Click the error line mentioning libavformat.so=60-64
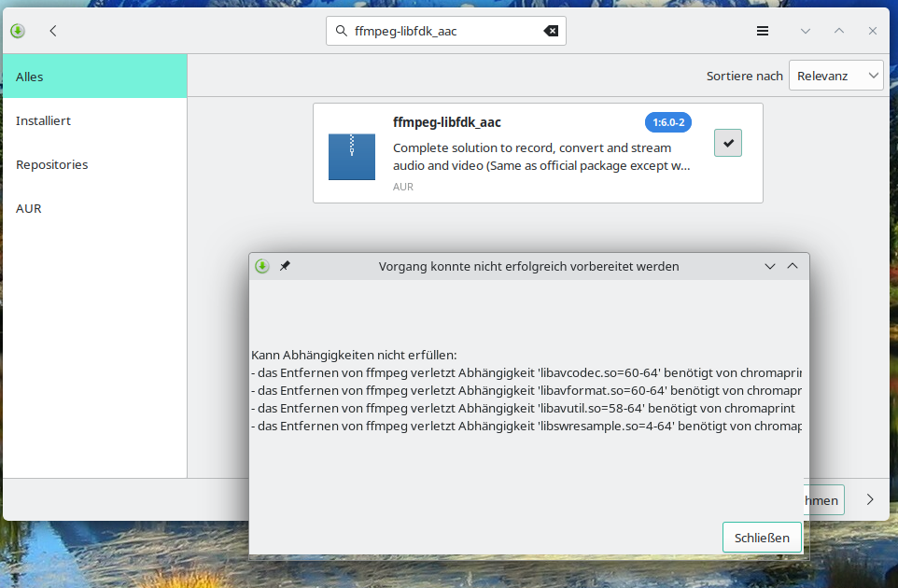 pos(526,390)
